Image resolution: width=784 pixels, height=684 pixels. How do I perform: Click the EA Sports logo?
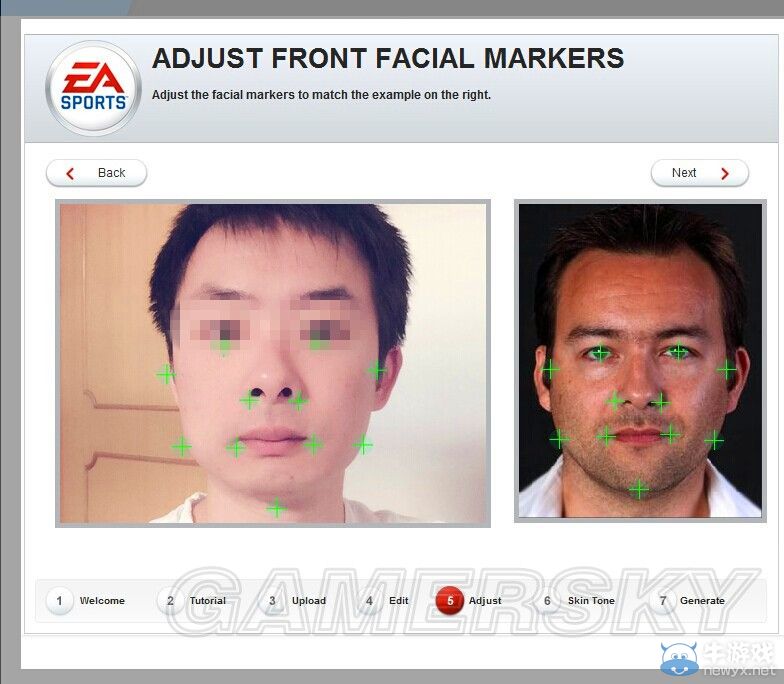pyautogui.click(x=93, y=88)
